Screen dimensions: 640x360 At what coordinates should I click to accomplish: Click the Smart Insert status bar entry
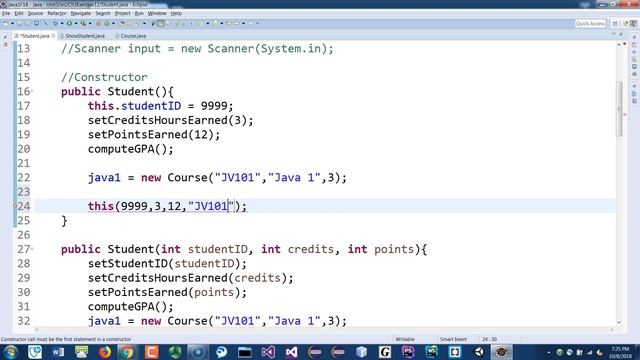point(453,339)
